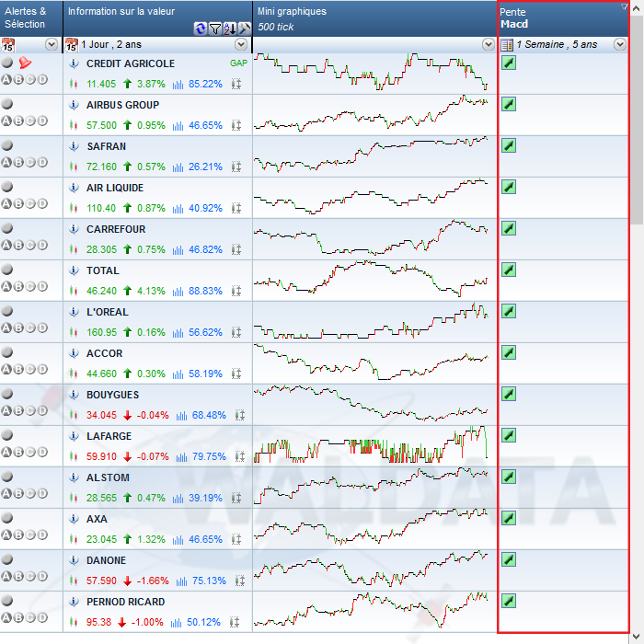Click small triangle in the Pente Macd header corner
Viewport: 644px width, 644px height.
click(624, 6)
